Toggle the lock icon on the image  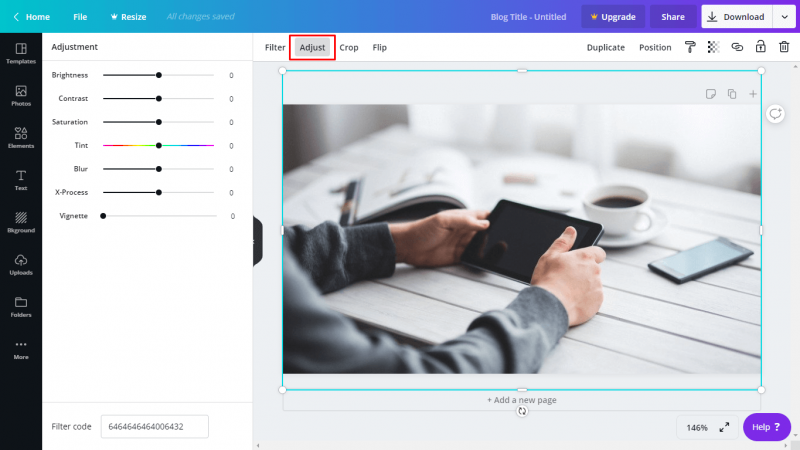tap(760, 47)
